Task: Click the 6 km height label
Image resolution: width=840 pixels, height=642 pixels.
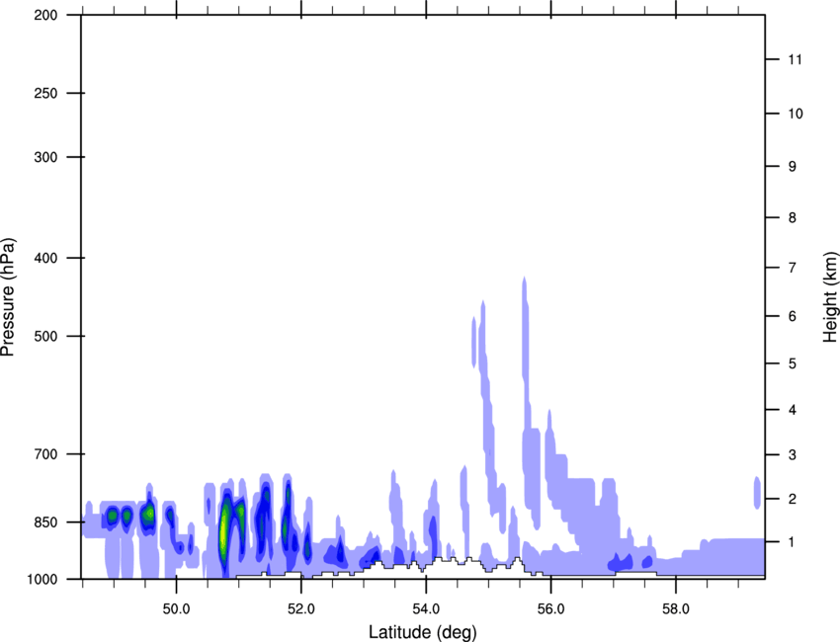Action: pyautogui.click(x=793, y=316)
